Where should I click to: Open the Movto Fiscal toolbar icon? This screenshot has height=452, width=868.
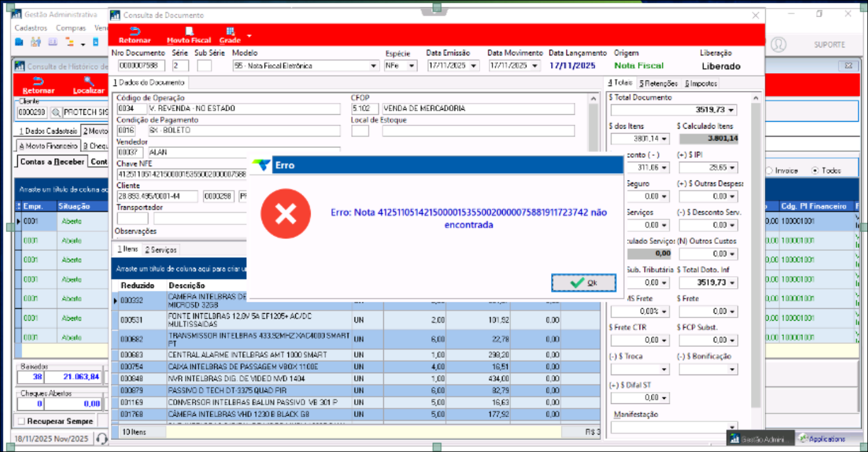(188, 32)
